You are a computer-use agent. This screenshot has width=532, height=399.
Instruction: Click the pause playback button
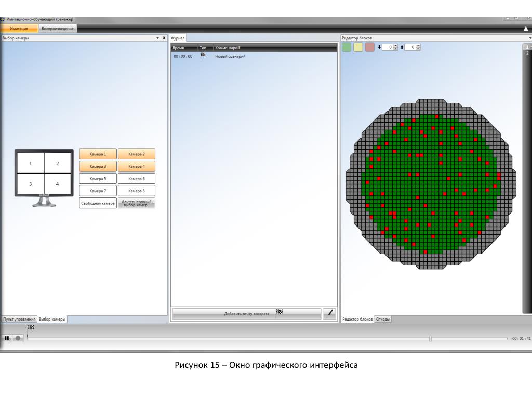tap(6, 338)
